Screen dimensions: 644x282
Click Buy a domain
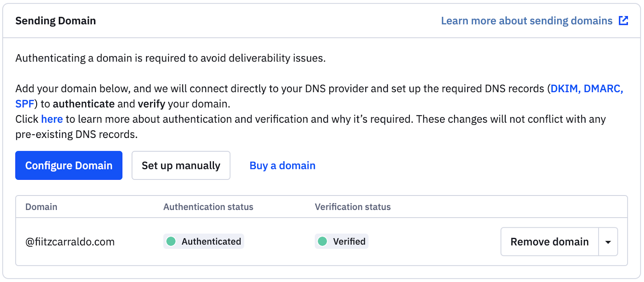pyautogui.click(x=282, y=165)
